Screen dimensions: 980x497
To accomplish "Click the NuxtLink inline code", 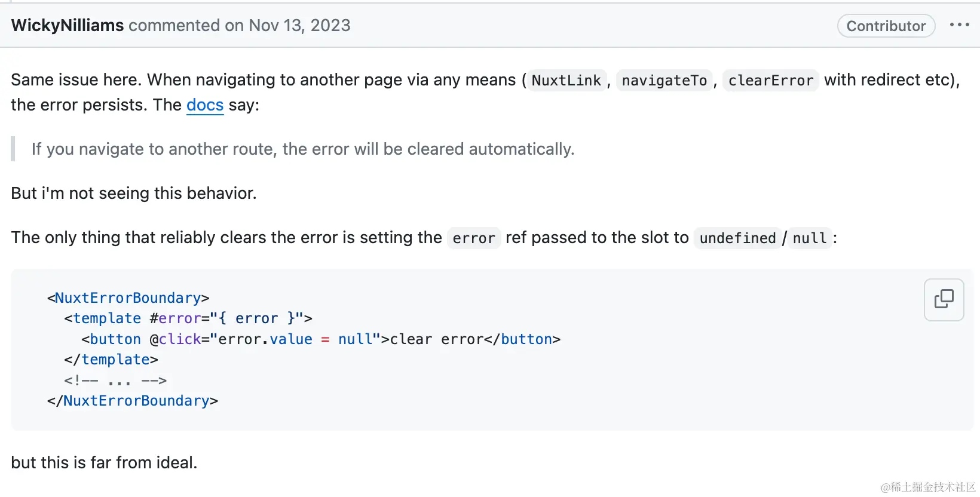I will [x=566, y=80].
